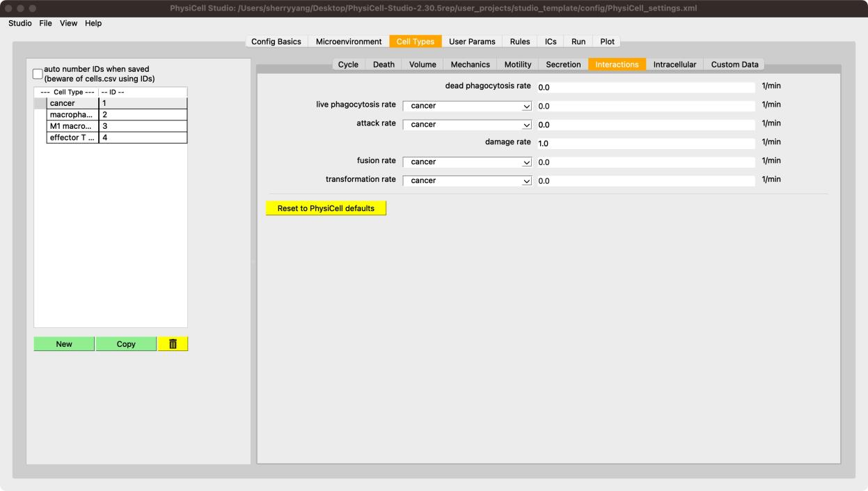Open the fusion rate cell type dropdown

(467, 162)
